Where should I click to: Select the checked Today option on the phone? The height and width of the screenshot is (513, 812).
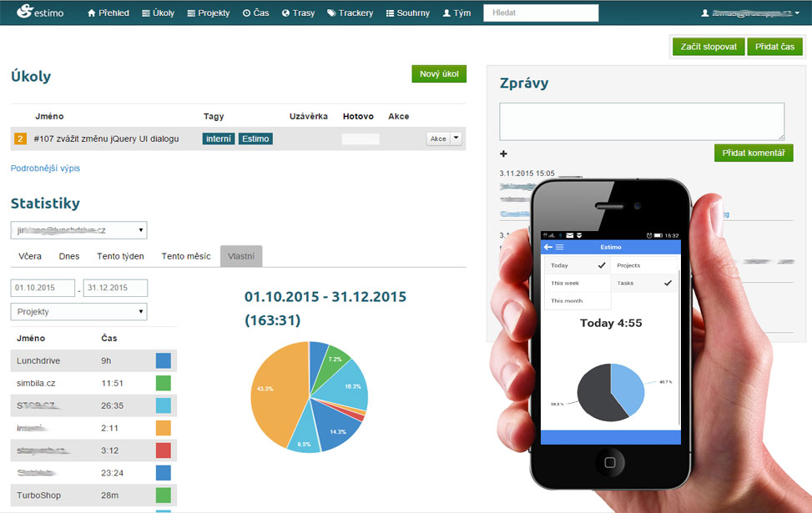577,265
